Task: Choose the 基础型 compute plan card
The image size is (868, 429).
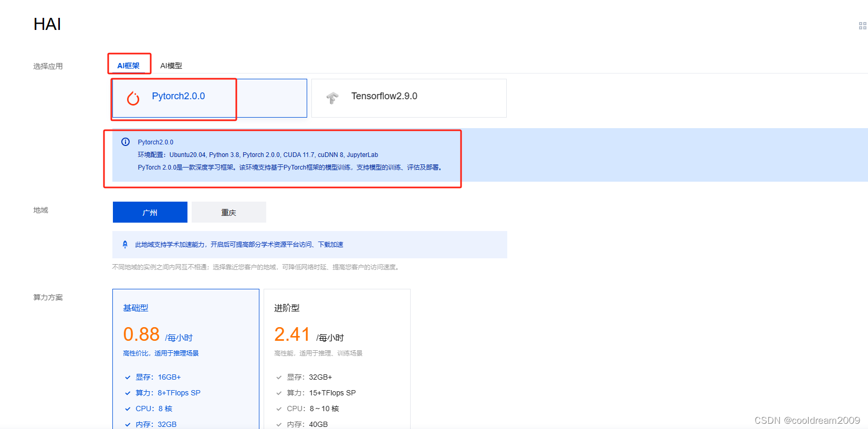Action: click(186, 359)
